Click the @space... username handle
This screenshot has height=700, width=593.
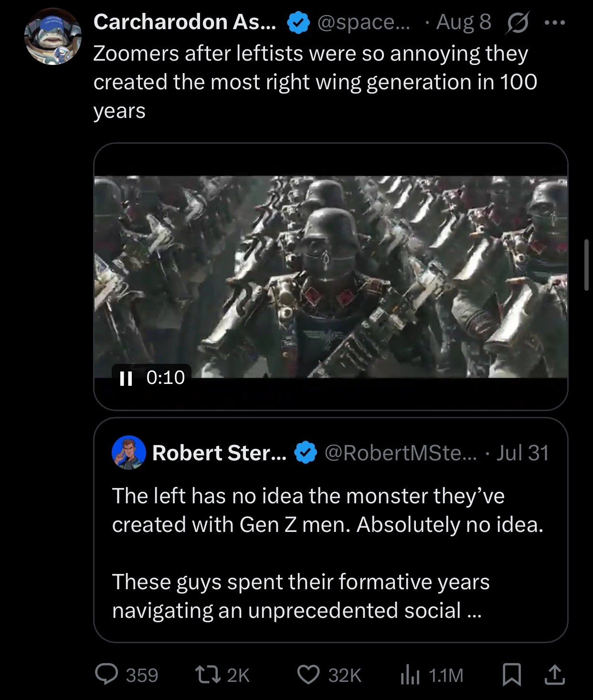point(363,22)
